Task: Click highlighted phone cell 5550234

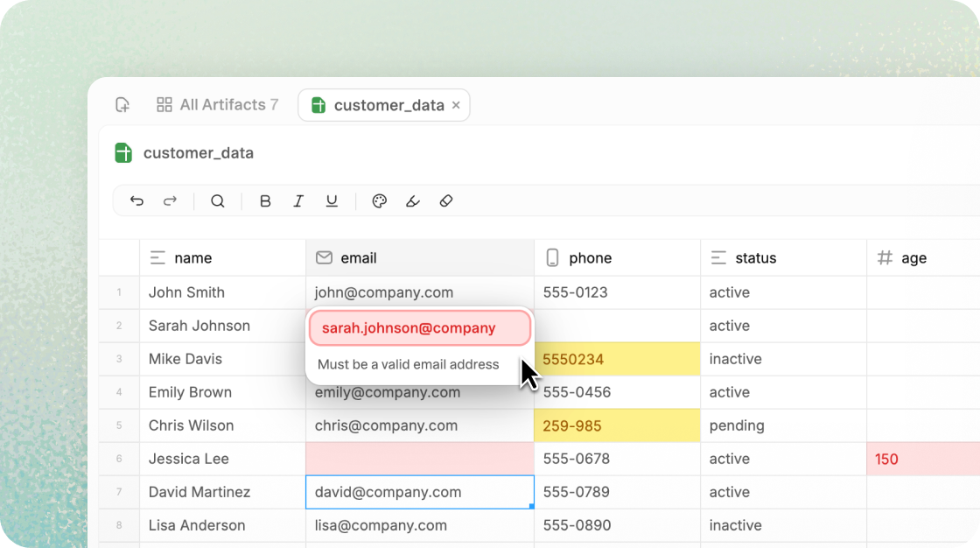Action: click(618, 359)
